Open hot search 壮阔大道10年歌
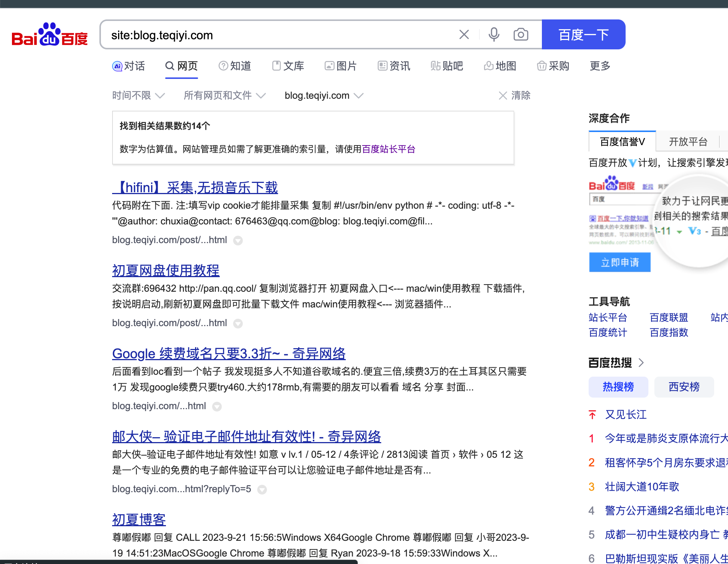Viewport: 728px width, 564px height. (642, 487)
